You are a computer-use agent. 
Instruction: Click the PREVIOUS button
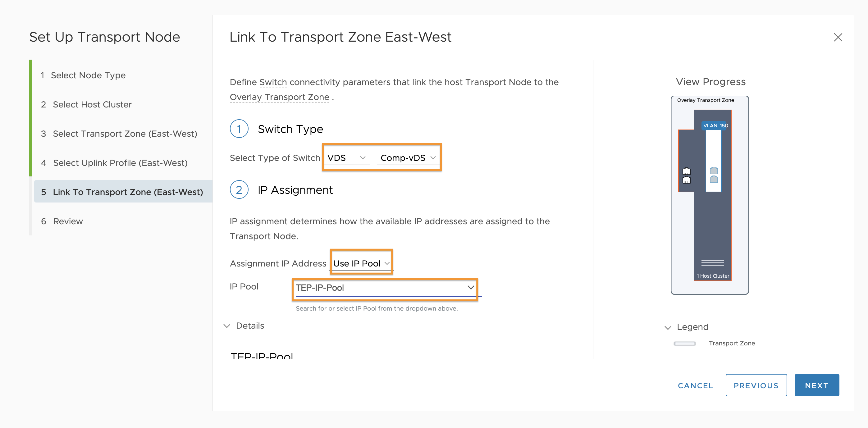tap(756, 385)
